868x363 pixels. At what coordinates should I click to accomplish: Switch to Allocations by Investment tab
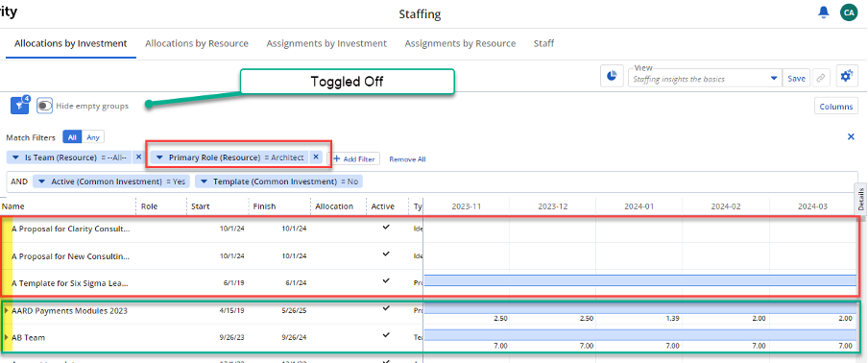71,43
